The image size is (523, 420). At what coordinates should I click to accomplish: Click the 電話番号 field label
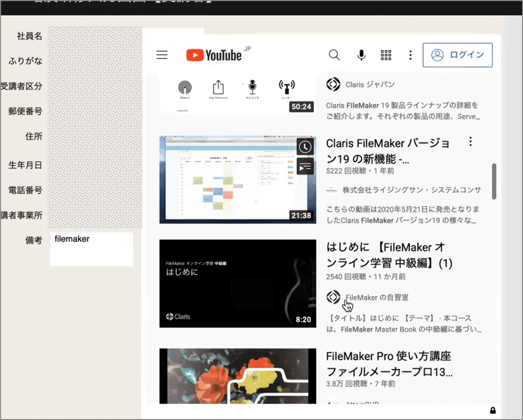click(x=25, y=190)
